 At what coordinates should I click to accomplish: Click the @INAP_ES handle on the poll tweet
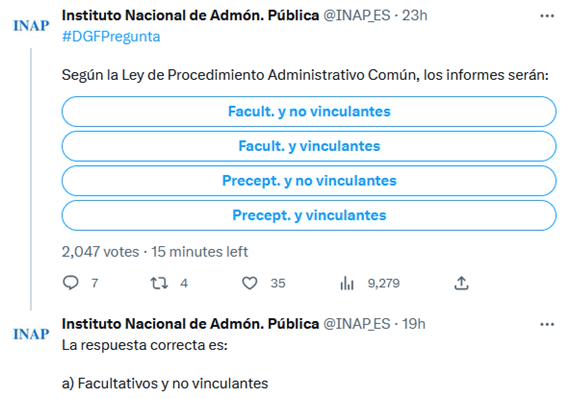(x=357, y=16)
